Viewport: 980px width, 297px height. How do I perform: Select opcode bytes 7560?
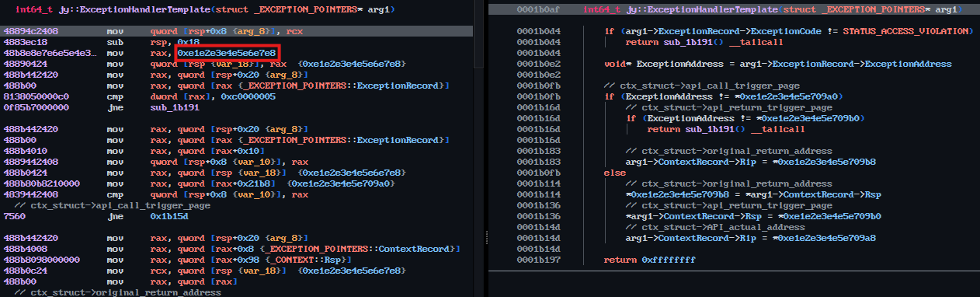tap(15, 216)
